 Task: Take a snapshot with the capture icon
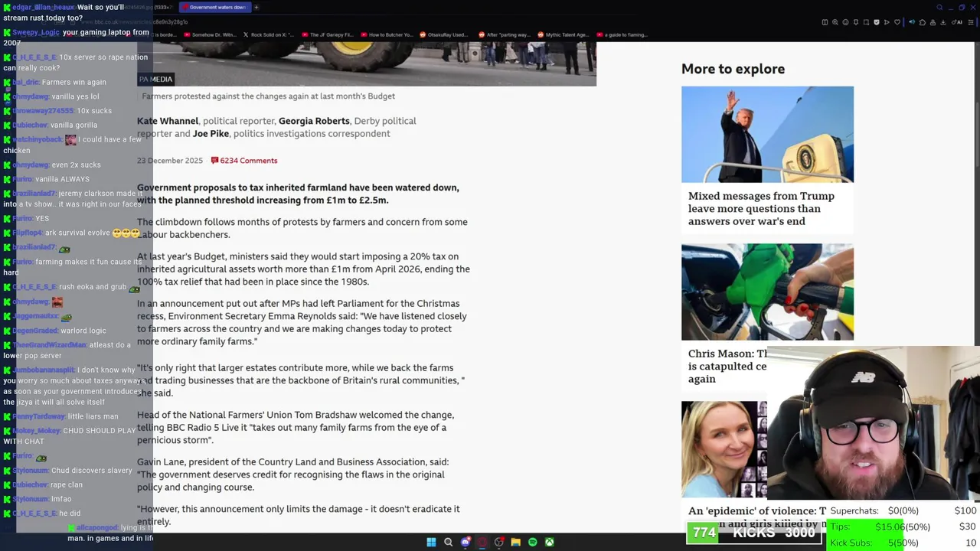pyautogui.click(x=866, y=22)
